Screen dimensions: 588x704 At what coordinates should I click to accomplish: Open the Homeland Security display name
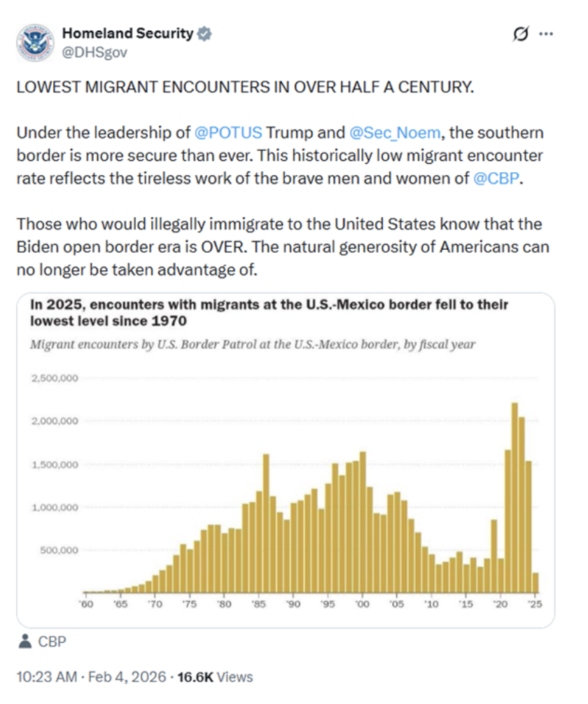127,34
